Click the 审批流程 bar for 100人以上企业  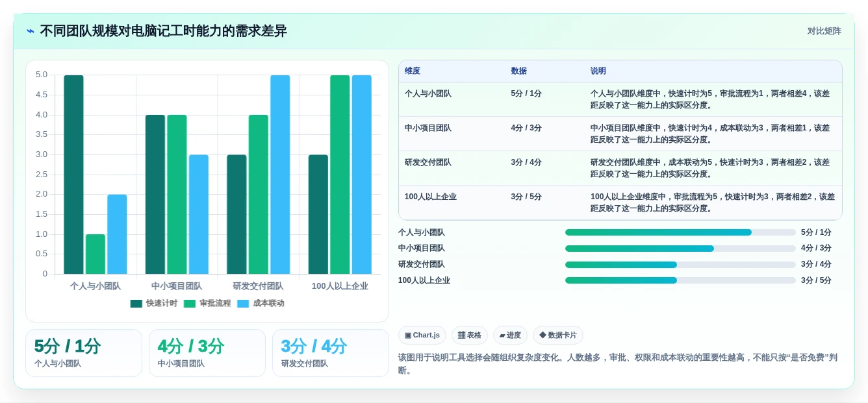click(340, 175)
